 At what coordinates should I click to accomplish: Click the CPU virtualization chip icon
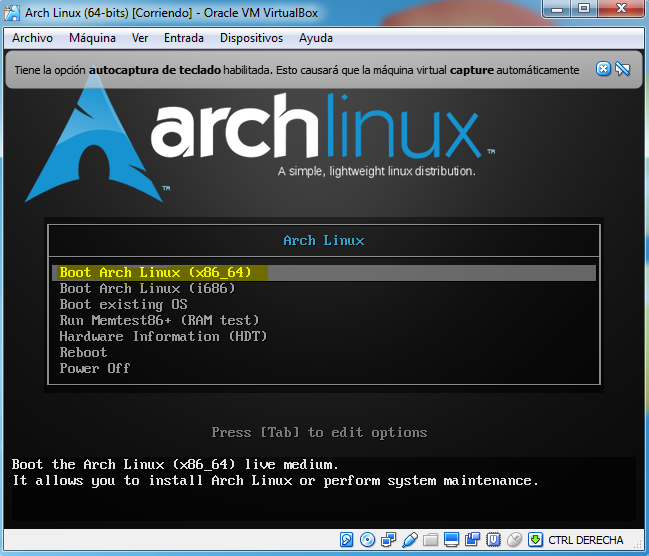[x=494, y=541]
